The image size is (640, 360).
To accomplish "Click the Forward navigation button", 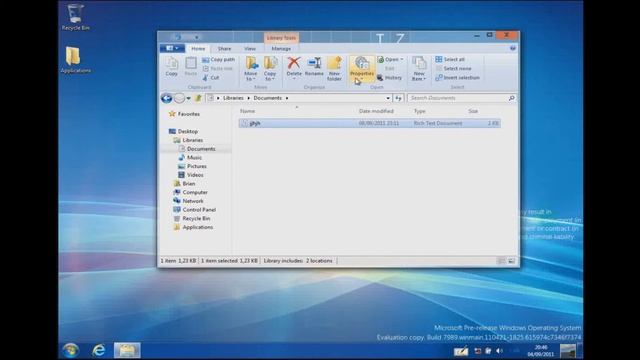I will pyautogui.click(x=179, y=98).
